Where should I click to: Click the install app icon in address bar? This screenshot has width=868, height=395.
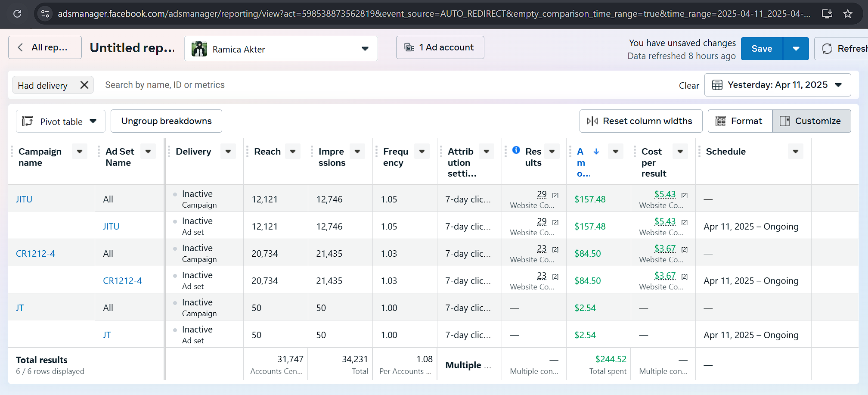[827, 14]
